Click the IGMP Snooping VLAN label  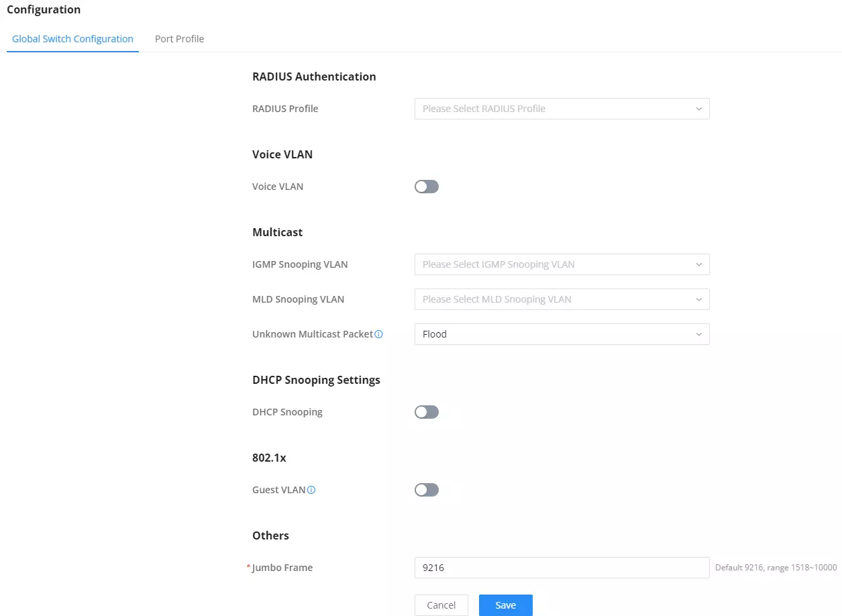tap(300, 264)
